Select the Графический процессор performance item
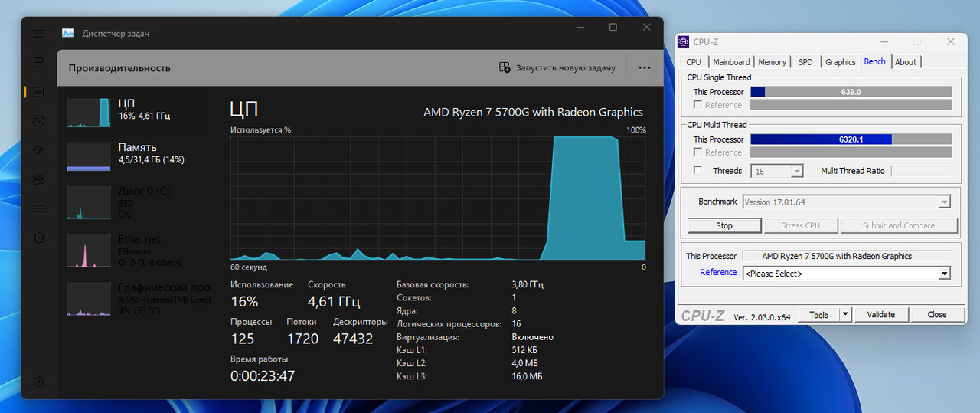This screenshot has height=413, width=980. (138, 298)
